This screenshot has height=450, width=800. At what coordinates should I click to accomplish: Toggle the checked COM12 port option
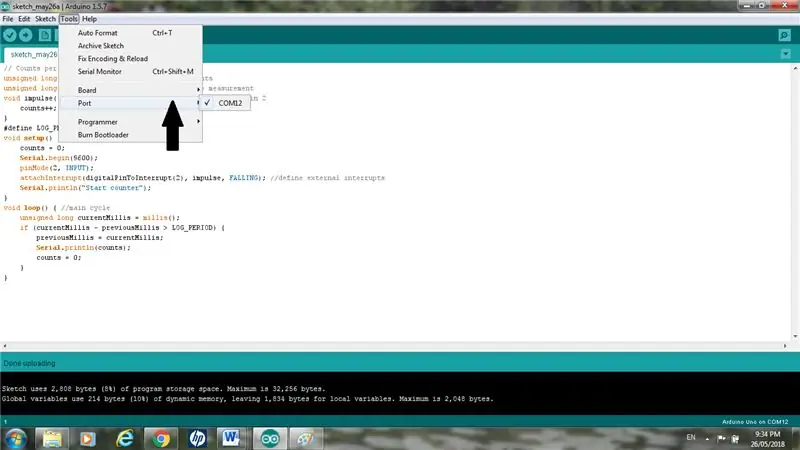pyautogui.click(x=225, y=103)
